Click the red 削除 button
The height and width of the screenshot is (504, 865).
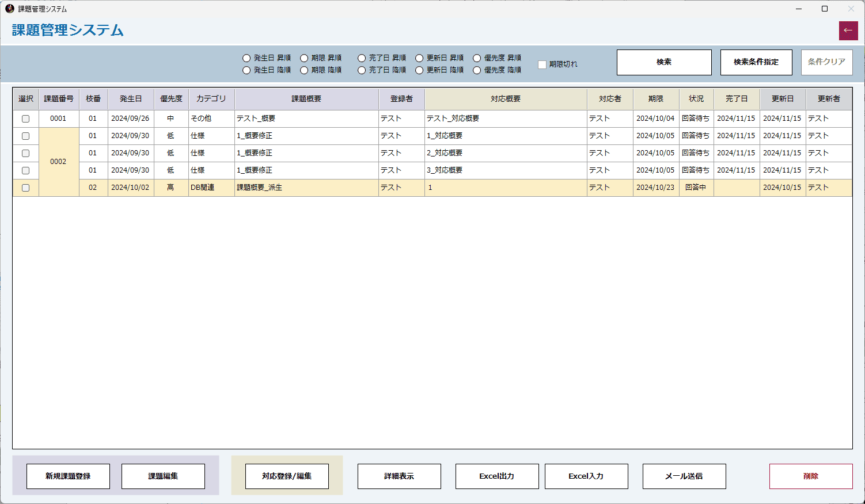pyautogui.click(x=811, y=476)
